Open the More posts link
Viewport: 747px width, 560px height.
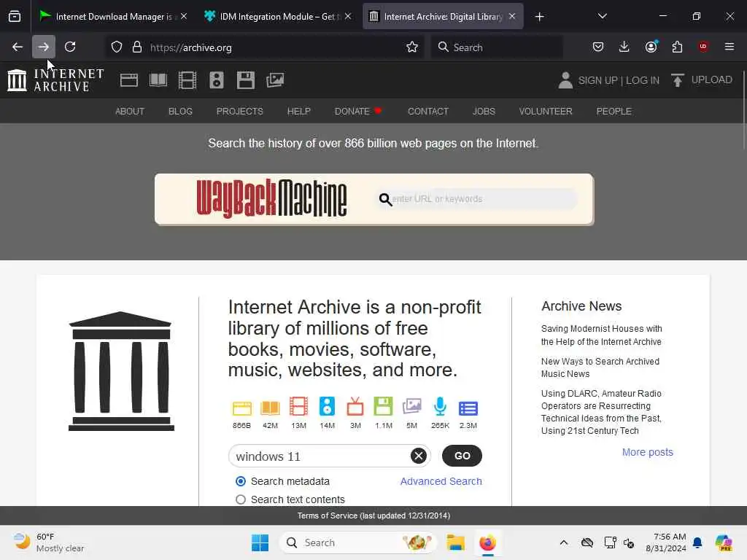point(648,452)
